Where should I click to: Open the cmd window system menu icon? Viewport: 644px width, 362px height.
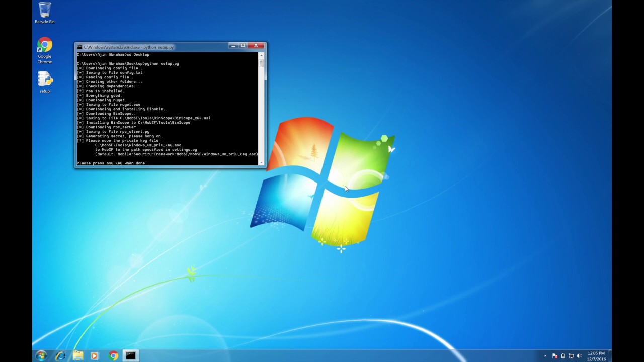(x=79, y=47)
